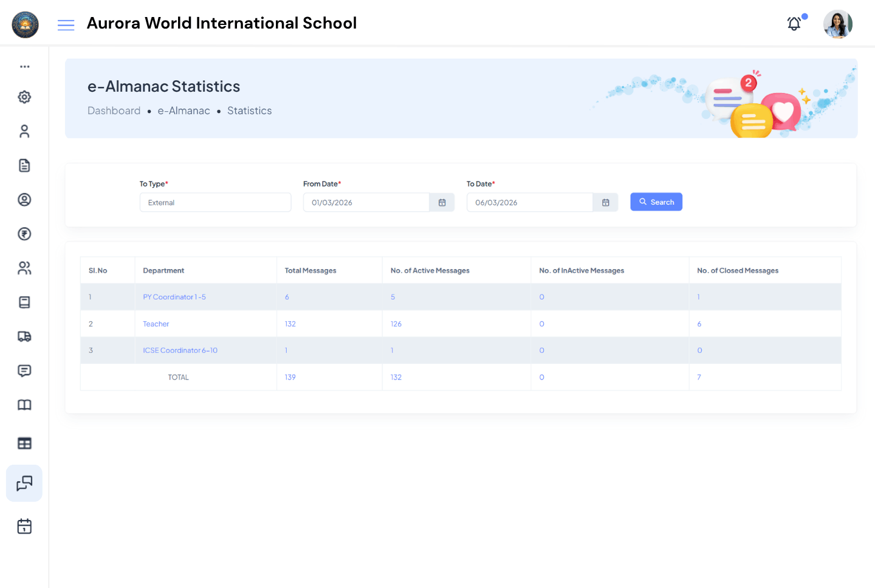Select e-Almanac in the breadcrumb trail
The height and width of the screenshot is (588, 875).
[184, 111]
